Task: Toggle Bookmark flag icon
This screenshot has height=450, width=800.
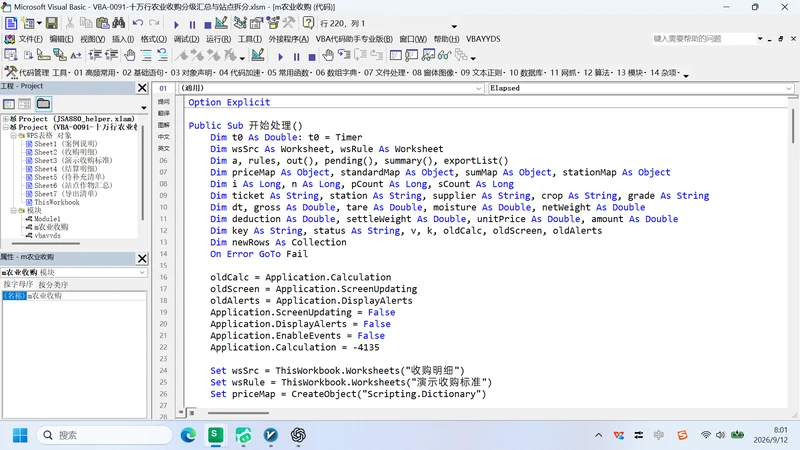Action: [x=182, y=55]
